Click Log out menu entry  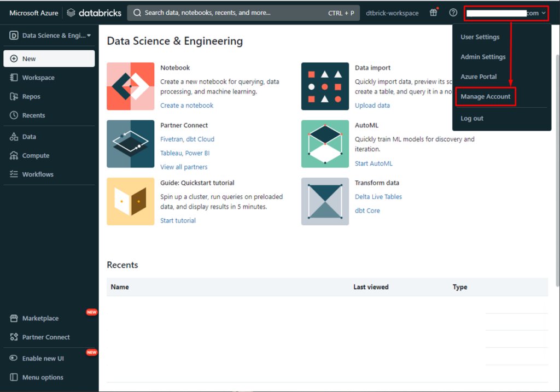472,119
